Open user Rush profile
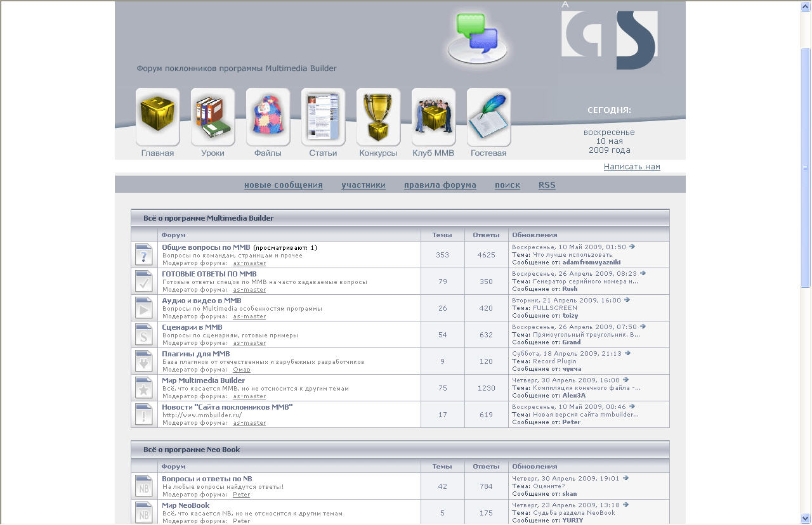Viewport: 812px width, 525px height. pyautogui.click(x=570, y=288)
